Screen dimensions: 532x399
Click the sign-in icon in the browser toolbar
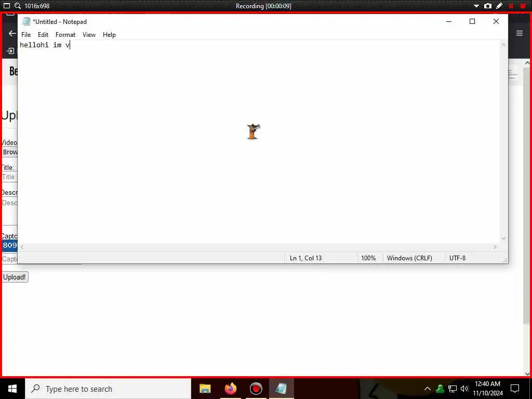(x=11, y=51)
